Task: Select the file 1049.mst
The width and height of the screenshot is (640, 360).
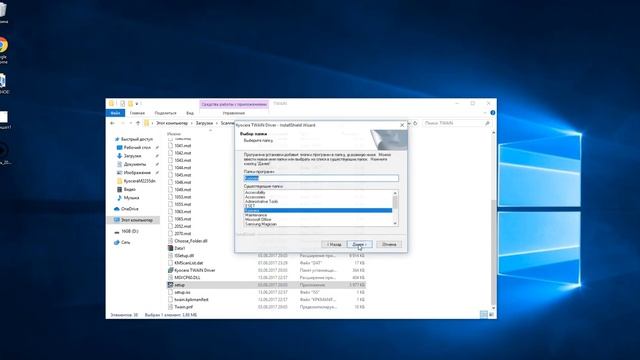Action: click(182, 190)
